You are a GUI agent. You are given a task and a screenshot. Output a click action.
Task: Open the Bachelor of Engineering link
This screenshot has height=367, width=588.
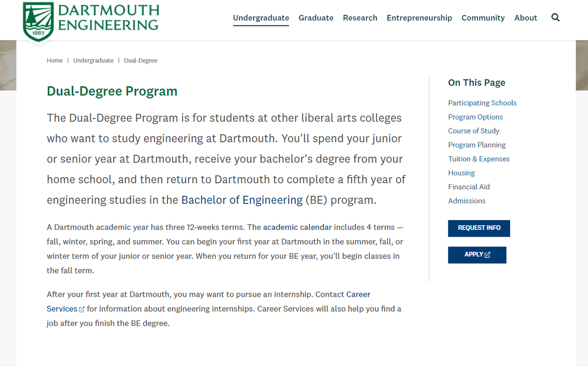tap(242, 200)
